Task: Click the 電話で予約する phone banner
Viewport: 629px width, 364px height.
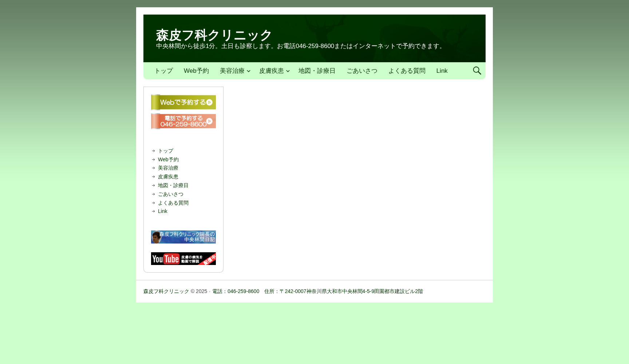Action: pyautogui.click(x=183, y=121)
